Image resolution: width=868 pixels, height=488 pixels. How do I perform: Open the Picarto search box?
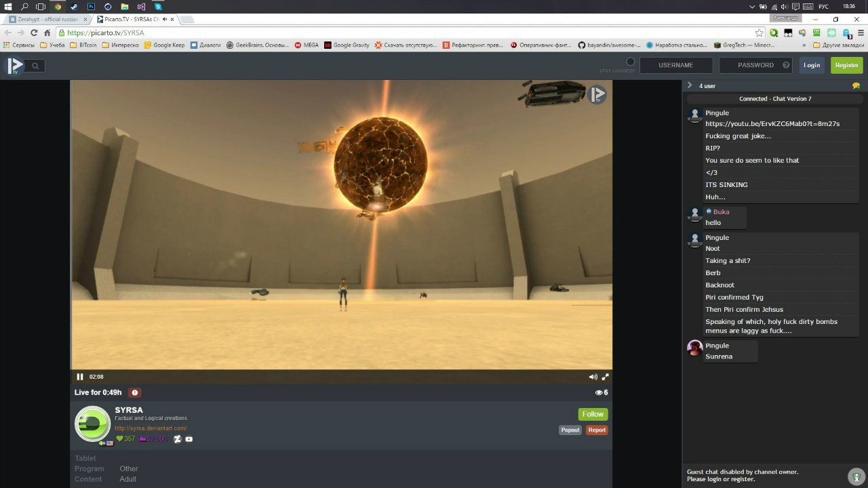35,66
